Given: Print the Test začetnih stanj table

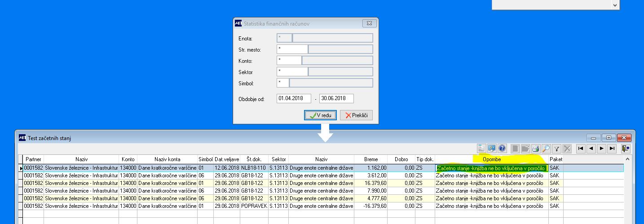Looking at the screenshot, I should (535, 149).
